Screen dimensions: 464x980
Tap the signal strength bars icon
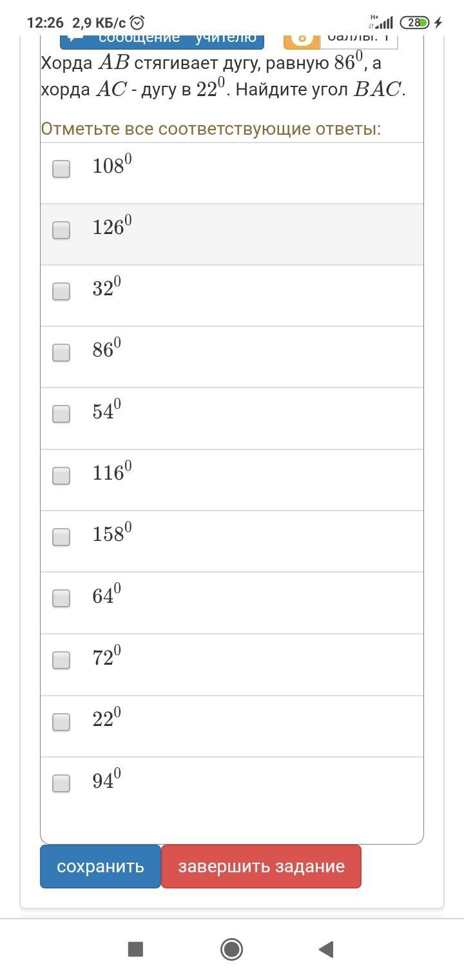click(x=383, y=23)
